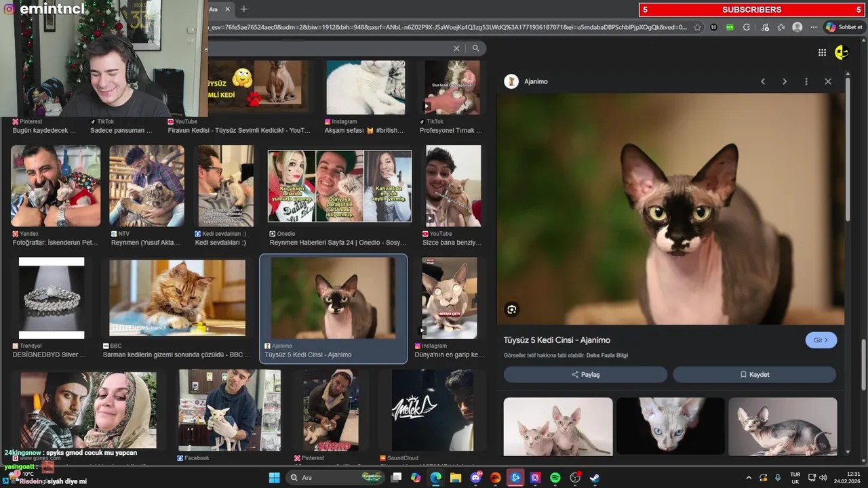The height and width of the screenshot is (488, 868).
Task: Open the Sohbet et Copilot button
Action: (844, 27)
